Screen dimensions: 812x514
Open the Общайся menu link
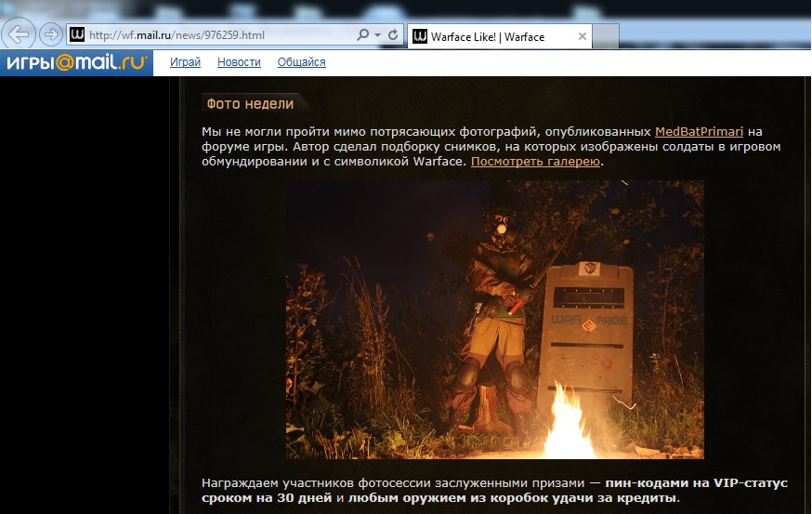pyautogui.click(x=301, y=62)
